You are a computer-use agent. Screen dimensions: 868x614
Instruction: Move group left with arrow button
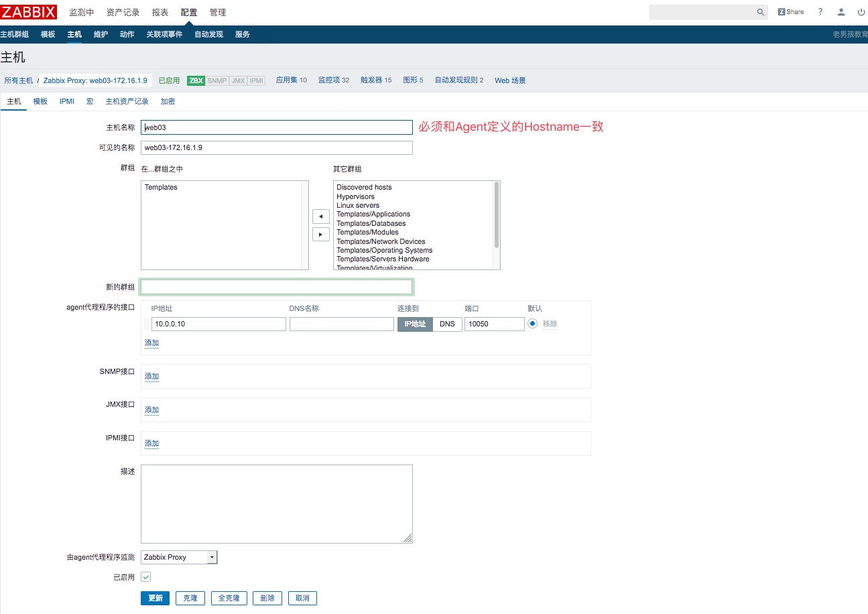click(321, 217)
